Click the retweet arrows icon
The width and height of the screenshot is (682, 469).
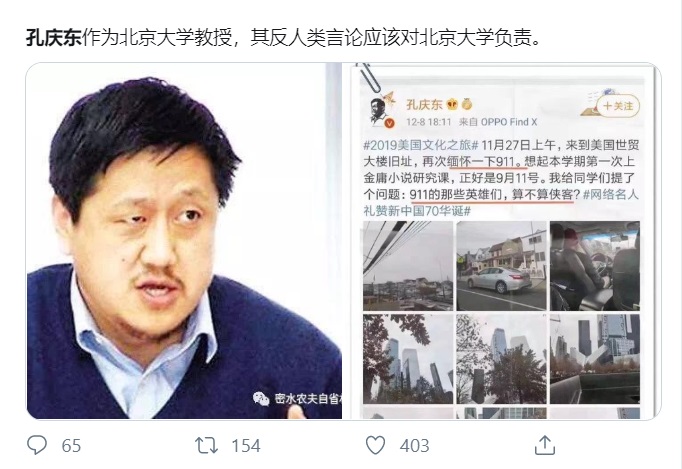click(x=206, y=446)
